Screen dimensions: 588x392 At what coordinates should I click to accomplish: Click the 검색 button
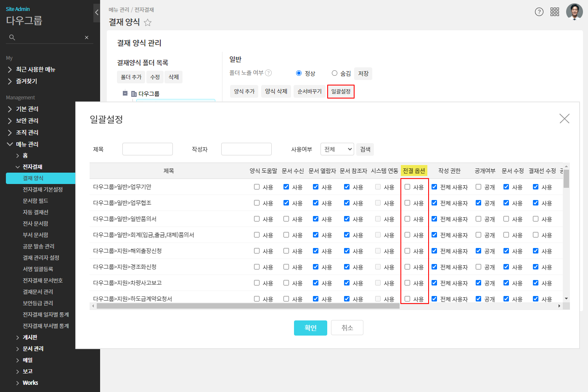(365, 149)
